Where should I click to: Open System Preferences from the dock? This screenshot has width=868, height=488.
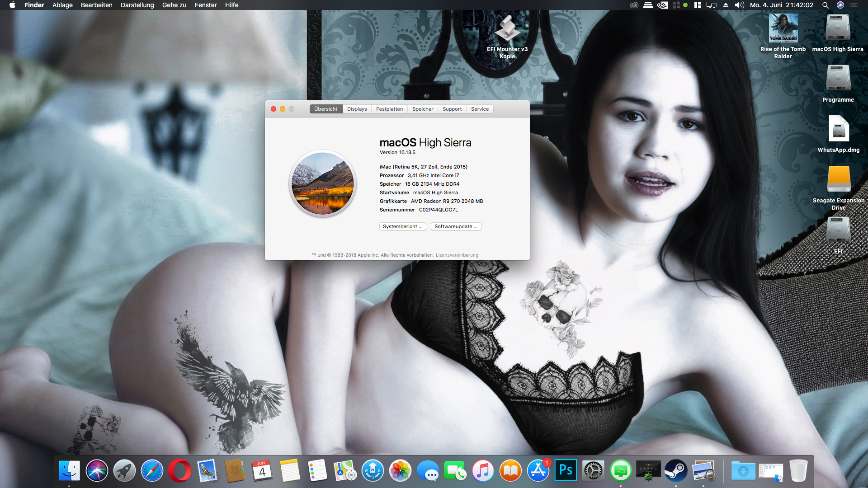tap(593, 471)
